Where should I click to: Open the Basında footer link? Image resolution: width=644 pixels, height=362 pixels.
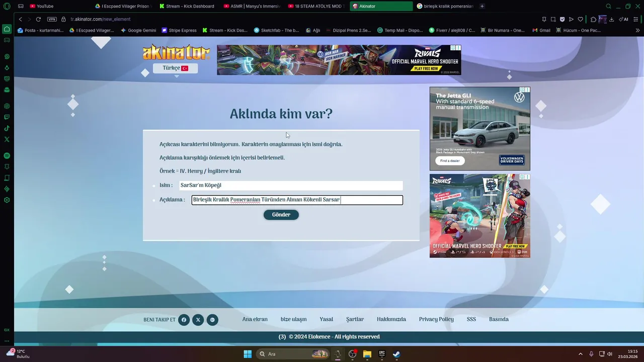[x=499, y=320]
